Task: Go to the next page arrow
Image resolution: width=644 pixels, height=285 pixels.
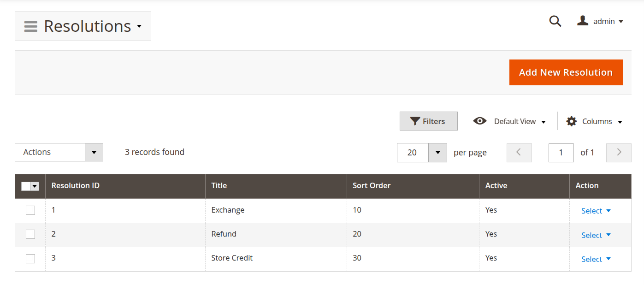Action: click(x=619, y=153)
